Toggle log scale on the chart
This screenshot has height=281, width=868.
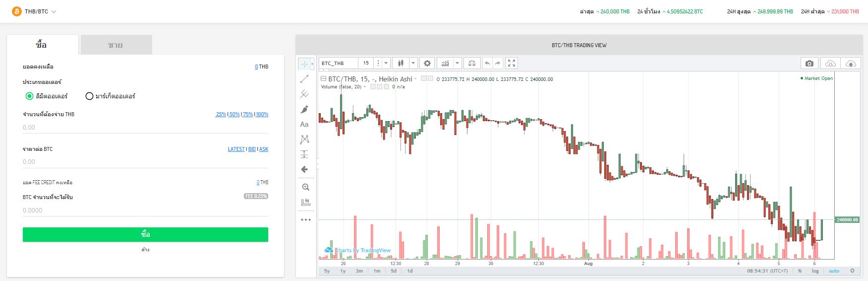[x=815, y=271]
